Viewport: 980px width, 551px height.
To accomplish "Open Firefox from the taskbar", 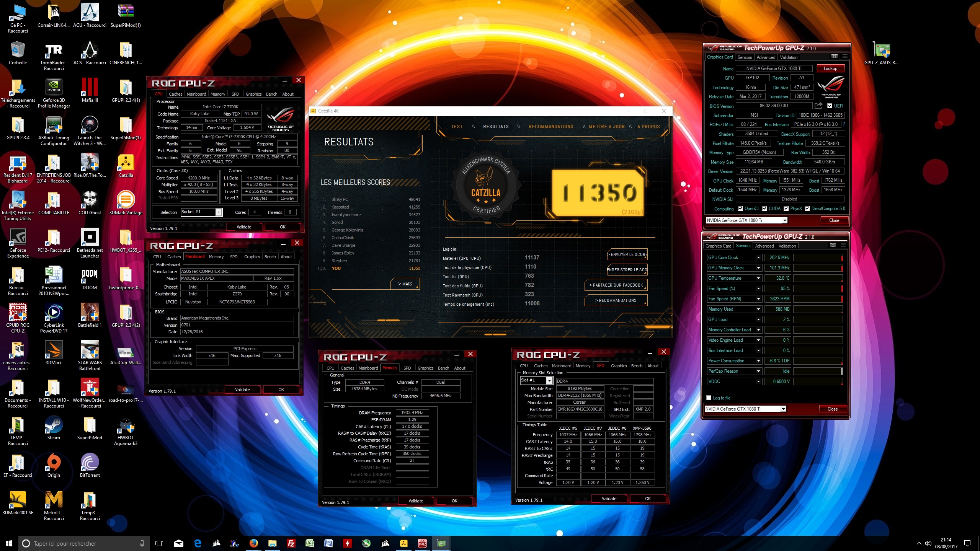I will click(x=253, y=543).
